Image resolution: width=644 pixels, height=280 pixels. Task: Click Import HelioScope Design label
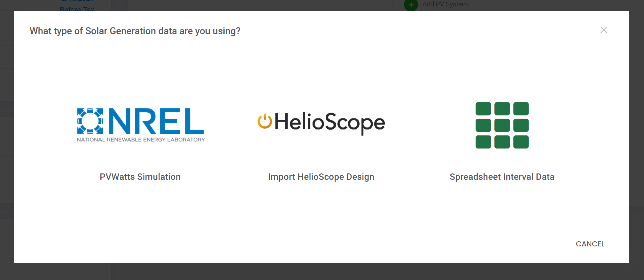321,177
